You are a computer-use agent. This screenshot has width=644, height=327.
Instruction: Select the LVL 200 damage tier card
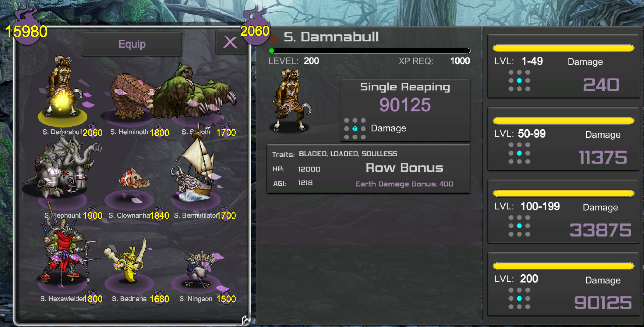coord(563,284)
